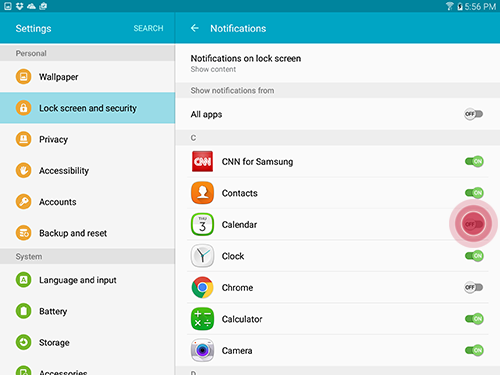
Task: Tap the Calendar app icon
Action: pyautogui.click(x=202, y=224)
